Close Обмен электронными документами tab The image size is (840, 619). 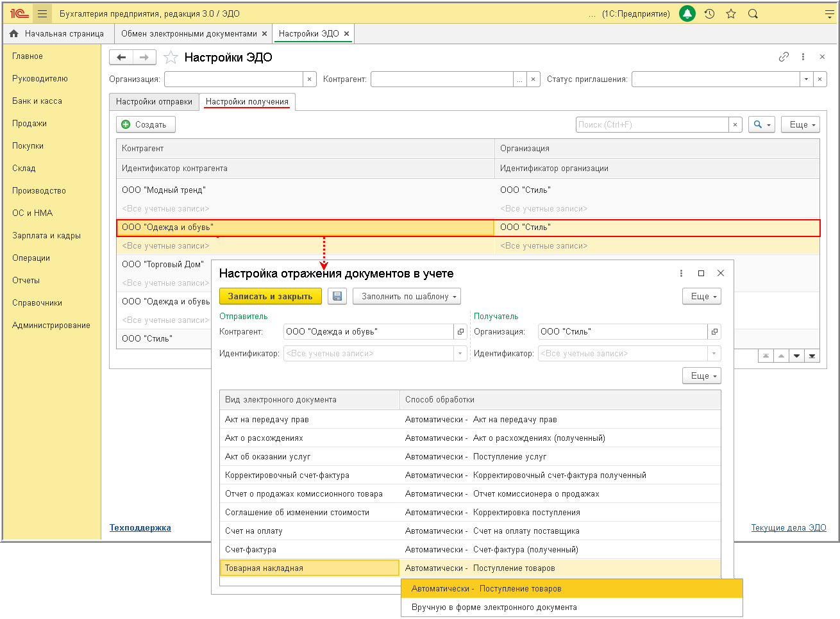coord(265,34)
